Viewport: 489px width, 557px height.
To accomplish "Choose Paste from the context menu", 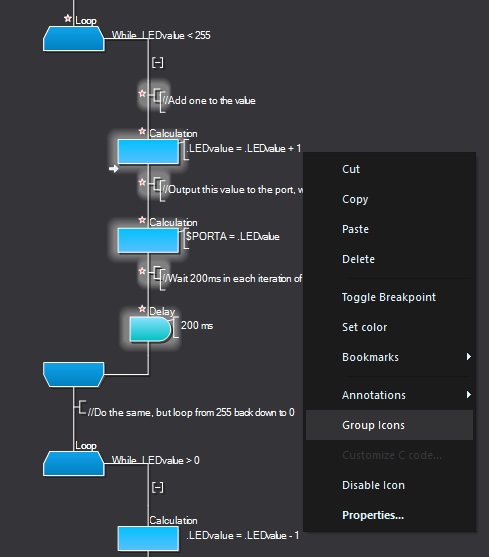I will pyautogui.click(x=390, y=229).
